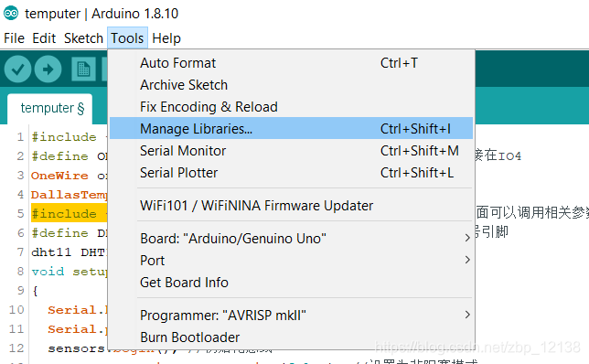Image resolution: width=589 pixels, height=364 pixels.
Task: Open the Sketch menu
Action: 83,38
